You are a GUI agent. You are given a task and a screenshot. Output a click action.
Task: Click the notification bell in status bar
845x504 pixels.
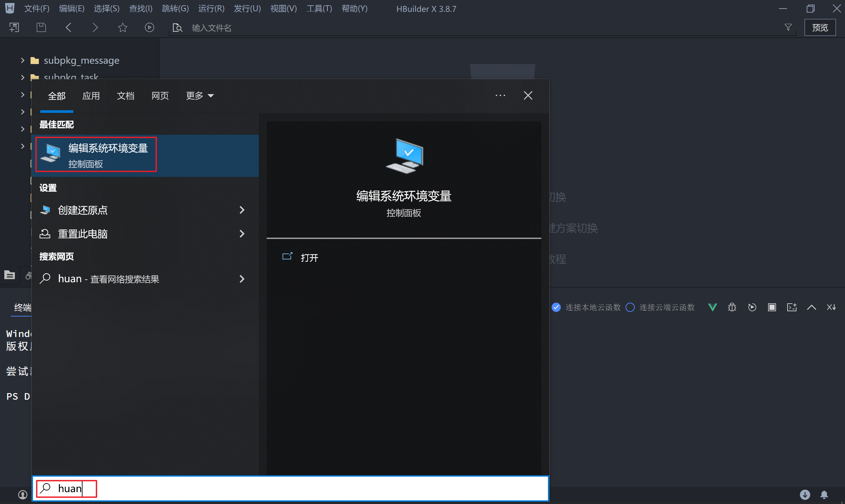pos(824,494)
